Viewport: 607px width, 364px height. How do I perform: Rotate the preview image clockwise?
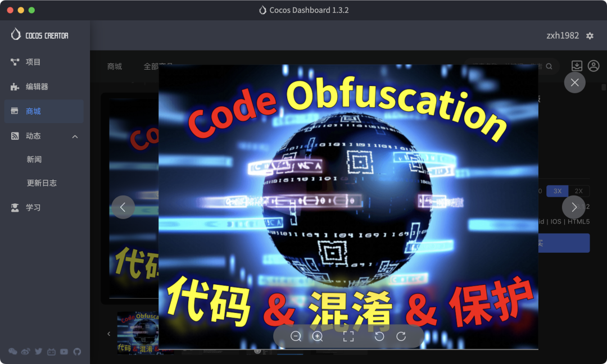pos(401,336)
